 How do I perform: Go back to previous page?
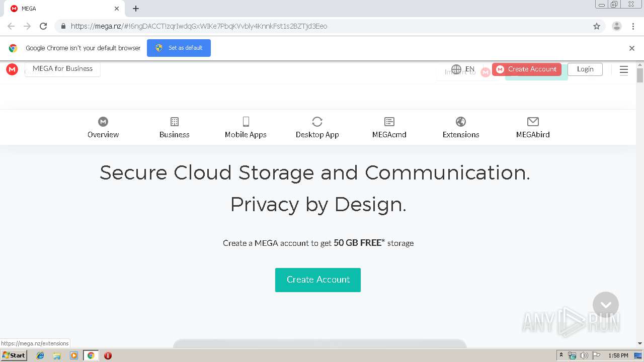[11, 26]
